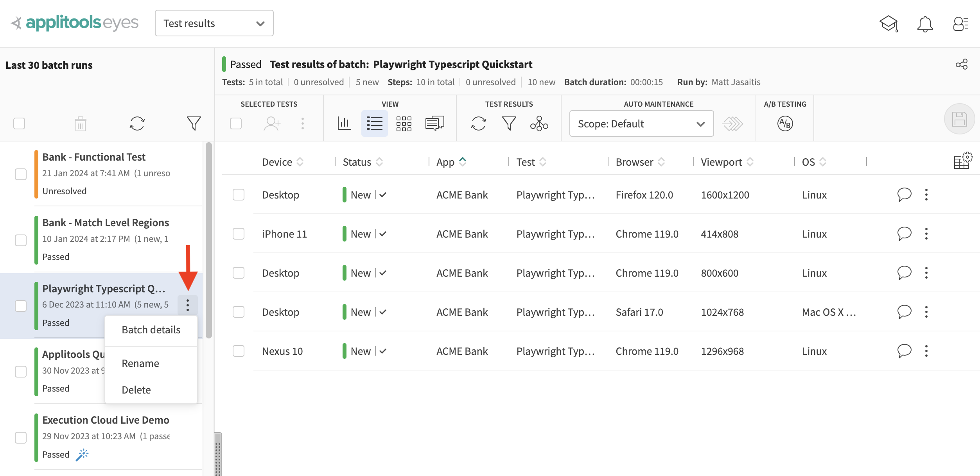Expand the Scope: Default dropdown
Screen dimensions: 980x476
tap(641, 123)
